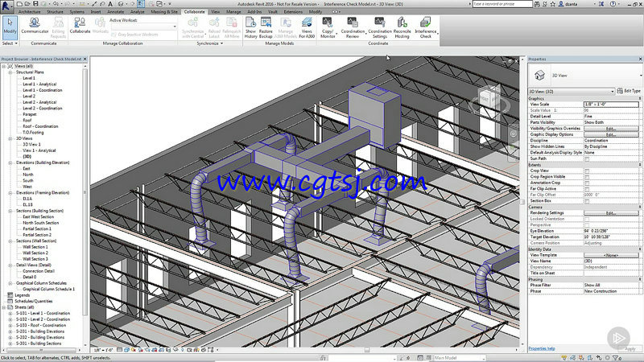
Task: Enable Far Clip Active checkbox
Action: coord(587,189)
